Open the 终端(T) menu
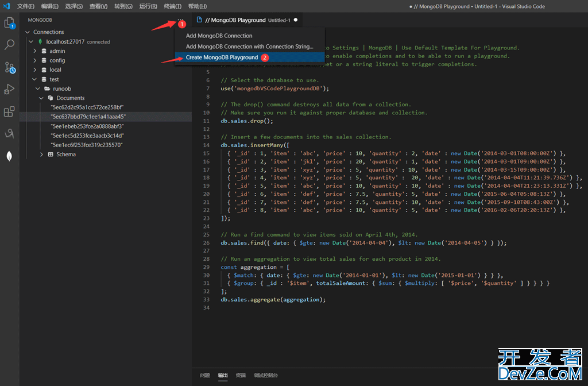588x386 pixels. click(x=172, y=6)
